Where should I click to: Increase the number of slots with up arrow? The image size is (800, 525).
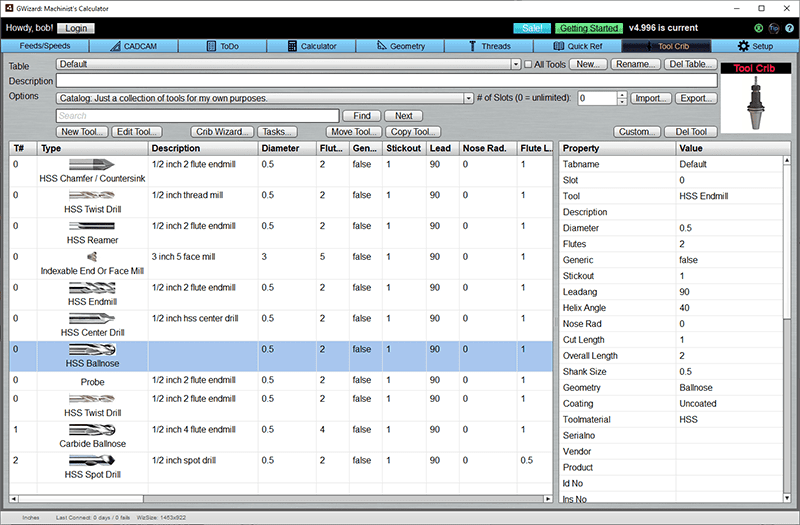click(622, 95)
